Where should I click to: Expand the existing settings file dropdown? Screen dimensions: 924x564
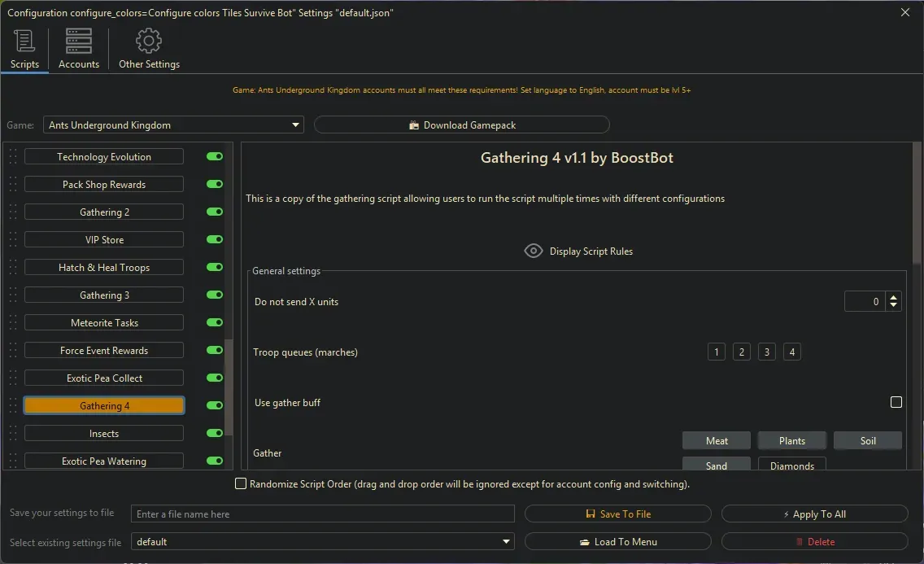506,541
